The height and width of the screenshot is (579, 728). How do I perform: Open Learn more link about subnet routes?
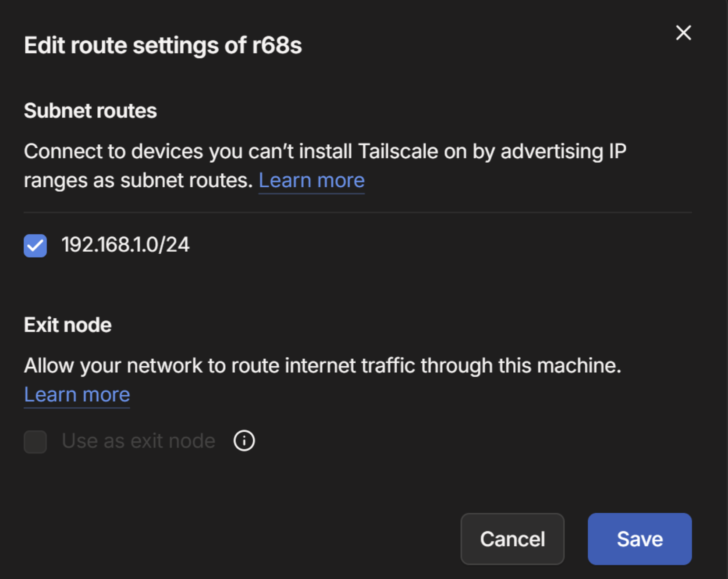(x=312, y=180)
